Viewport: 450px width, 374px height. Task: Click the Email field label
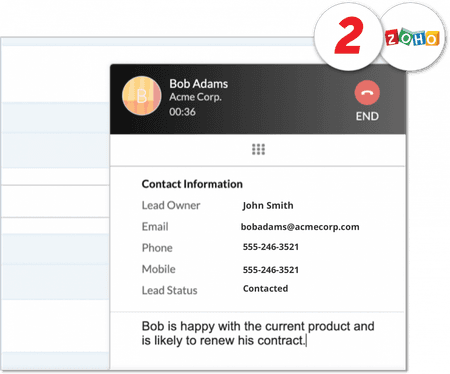coord(155,227)
